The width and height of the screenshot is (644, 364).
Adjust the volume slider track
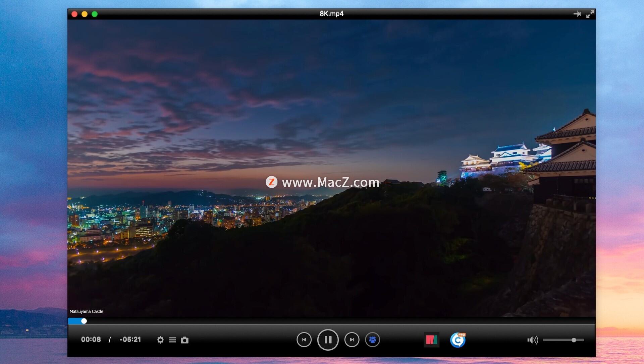pos(563,340)
